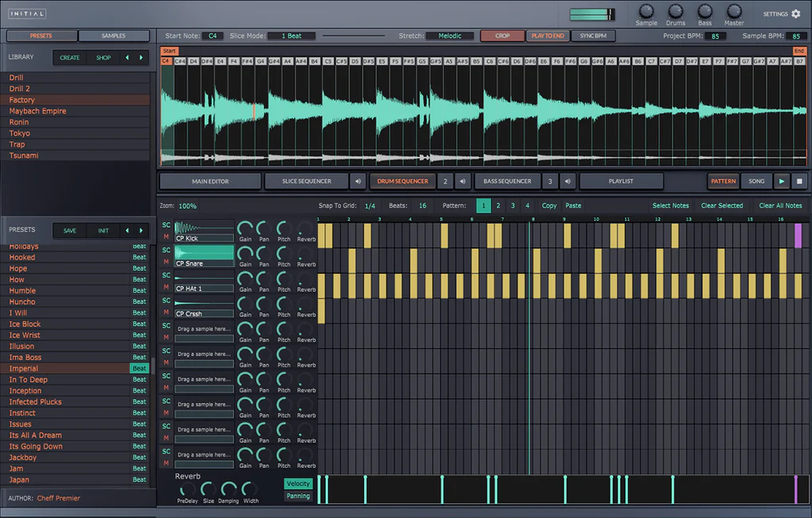Click the Sync BPM button
Screen dimensions: 812x518
[x=593, y=36]
